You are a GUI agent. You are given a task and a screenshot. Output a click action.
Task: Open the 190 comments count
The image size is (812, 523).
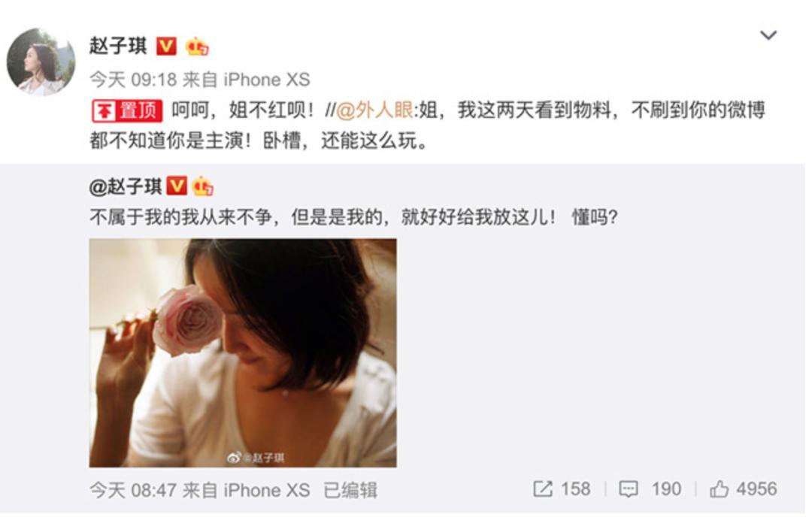(x=666, y=489)
